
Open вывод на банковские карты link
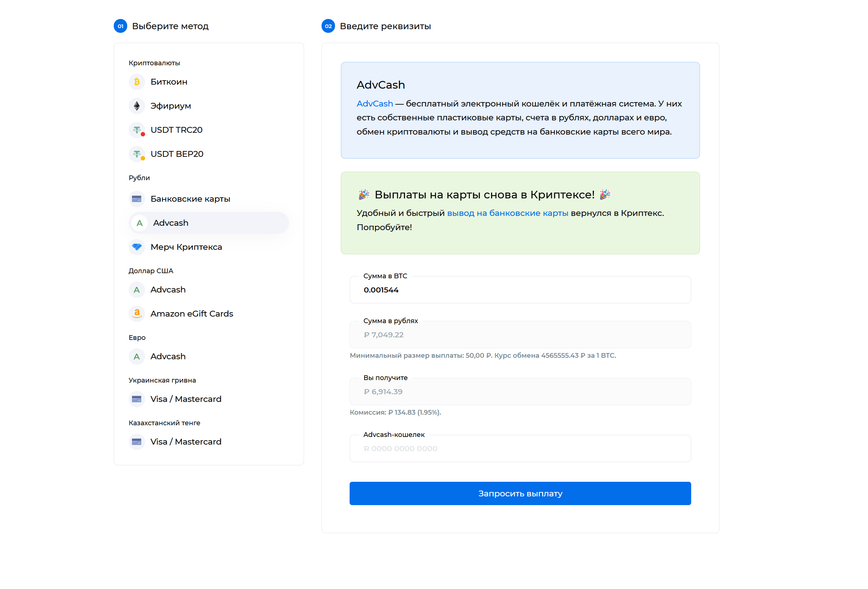[507, 213]
